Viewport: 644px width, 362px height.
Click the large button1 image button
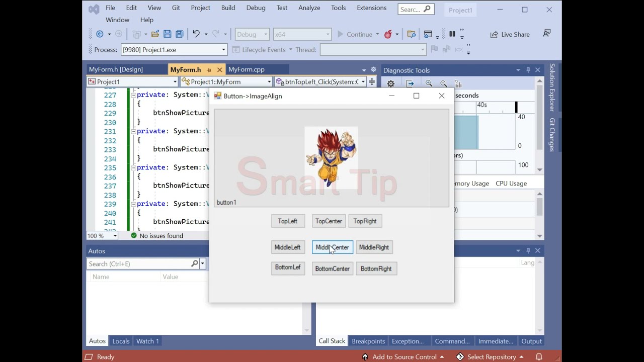click(x=332, y=158)
